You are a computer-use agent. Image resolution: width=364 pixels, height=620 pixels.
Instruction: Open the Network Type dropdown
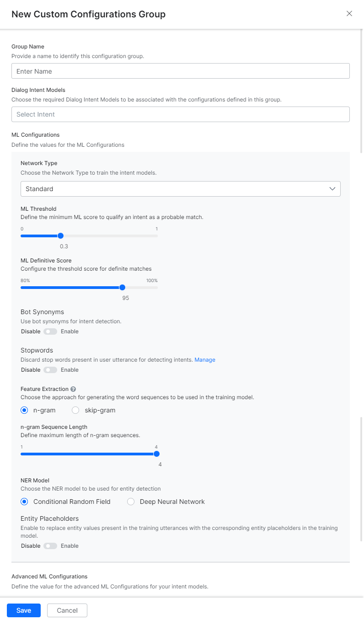coord(181,188)
